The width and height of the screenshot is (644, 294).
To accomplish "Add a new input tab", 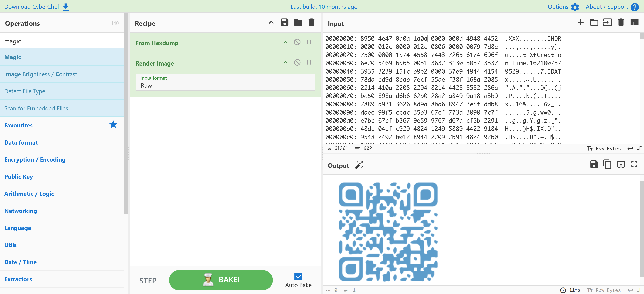I will click(x=580, y=22).
